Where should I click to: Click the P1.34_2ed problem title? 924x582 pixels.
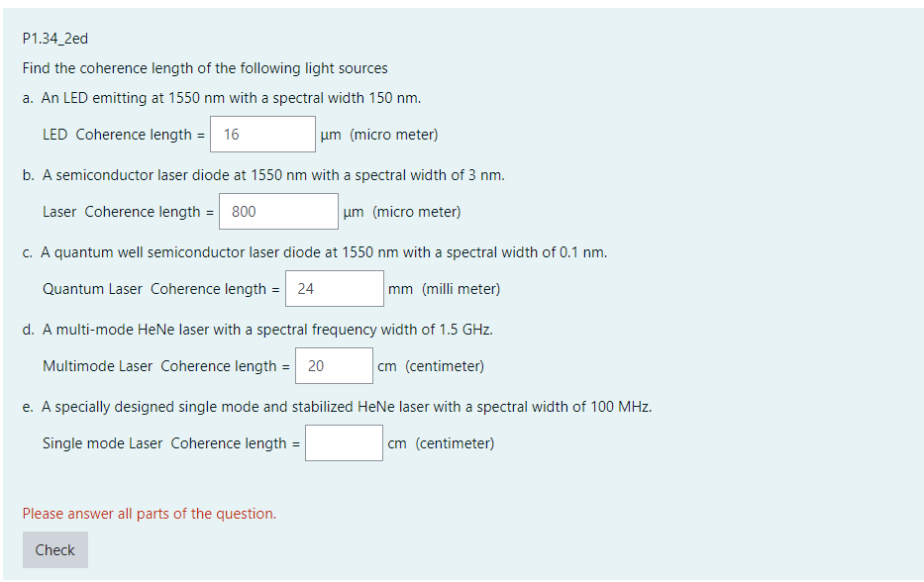[53, 38]
